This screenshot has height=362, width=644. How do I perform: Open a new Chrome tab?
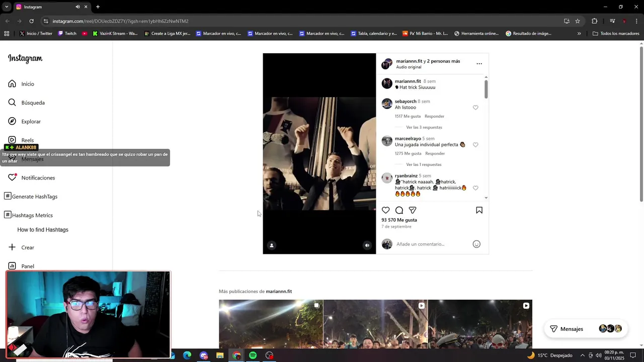(98, 7)
